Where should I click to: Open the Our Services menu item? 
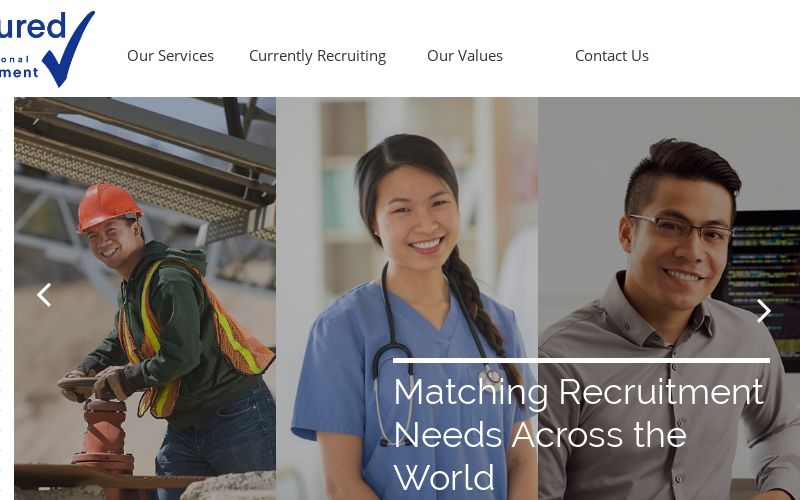(x=170, y=56)
